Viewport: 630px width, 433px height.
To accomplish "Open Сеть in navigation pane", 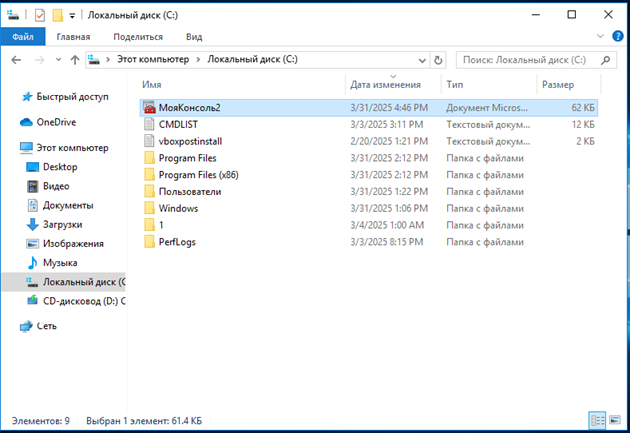I will [x=47, y=326].
